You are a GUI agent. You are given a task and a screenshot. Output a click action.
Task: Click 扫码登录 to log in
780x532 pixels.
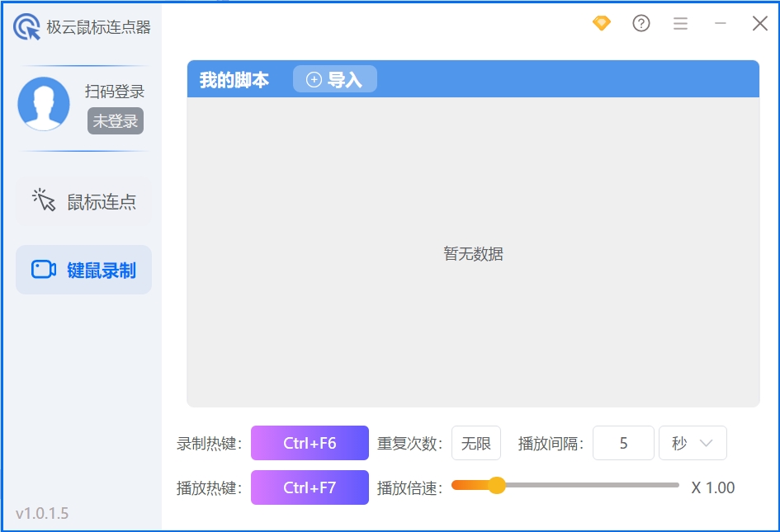point(115,92)
